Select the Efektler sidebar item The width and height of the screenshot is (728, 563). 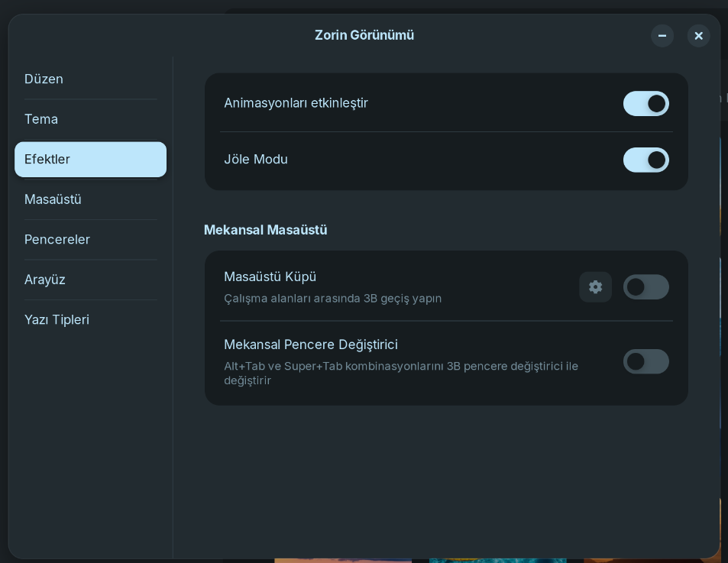[91, 159]
